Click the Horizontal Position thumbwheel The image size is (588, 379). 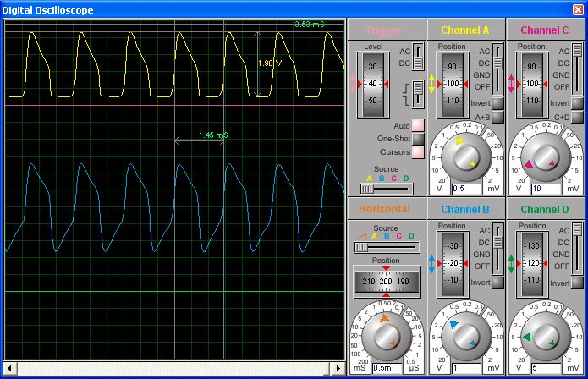click(387, 282)
